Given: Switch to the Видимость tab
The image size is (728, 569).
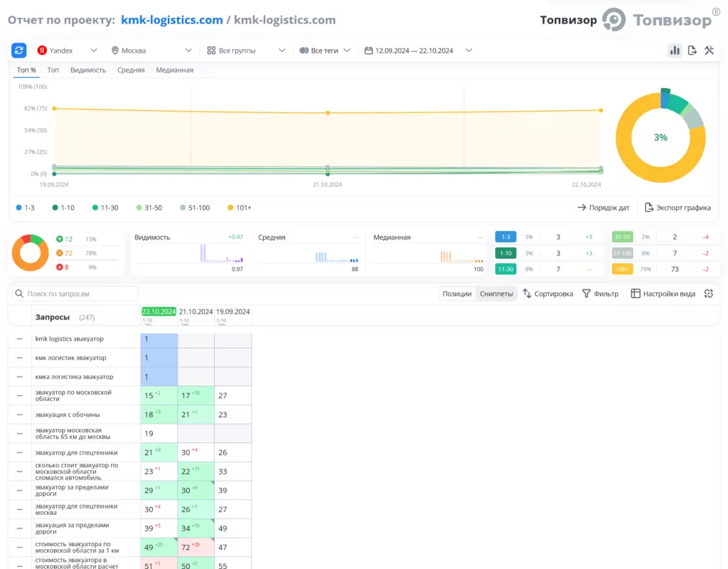Looking at the screenshot, I should (88, 70).
